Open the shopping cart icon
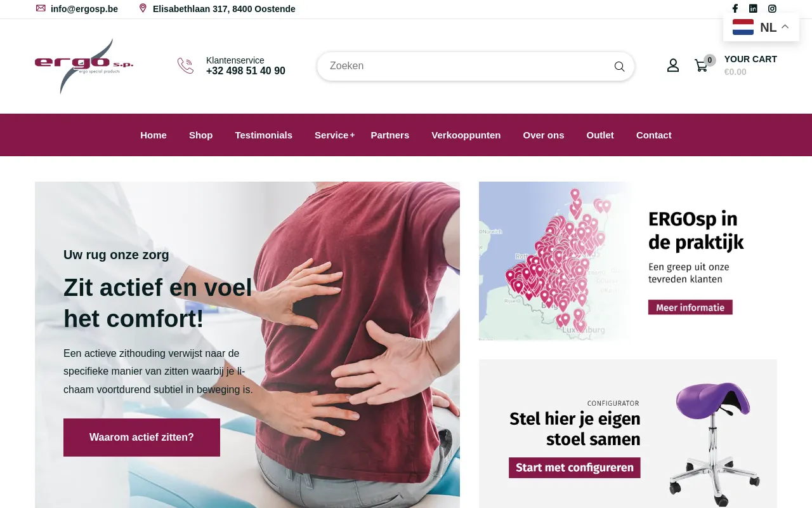Image resolution: width=812 pixels, height=508 pixels. click(702, 65)
